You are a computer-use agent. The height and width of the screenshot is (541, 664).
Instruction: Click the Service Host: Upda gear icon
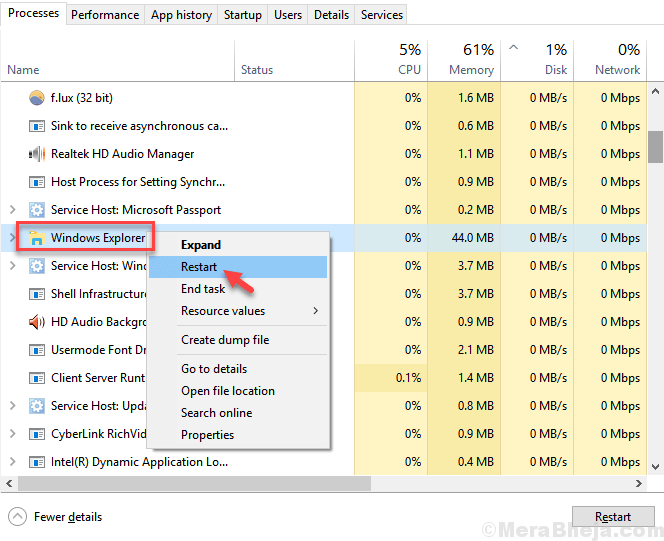click(37, 406)
